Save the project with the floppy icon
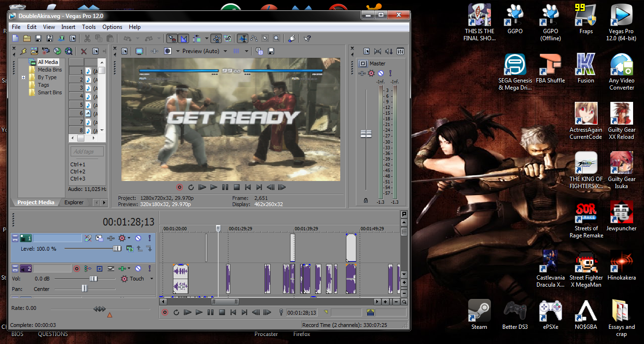This screenshot has height=344, width=644. click(38, 38)
